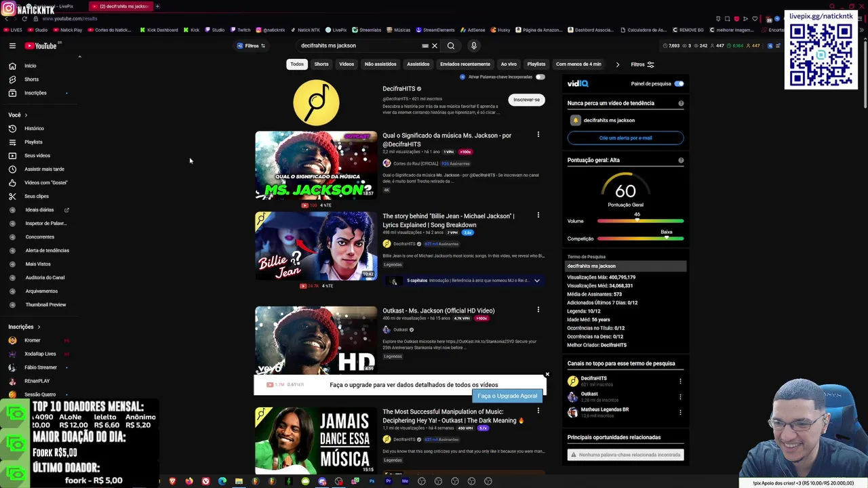The image size is (868, 488).
Task: Click the Volume score slider
Action: click(640, 221)
